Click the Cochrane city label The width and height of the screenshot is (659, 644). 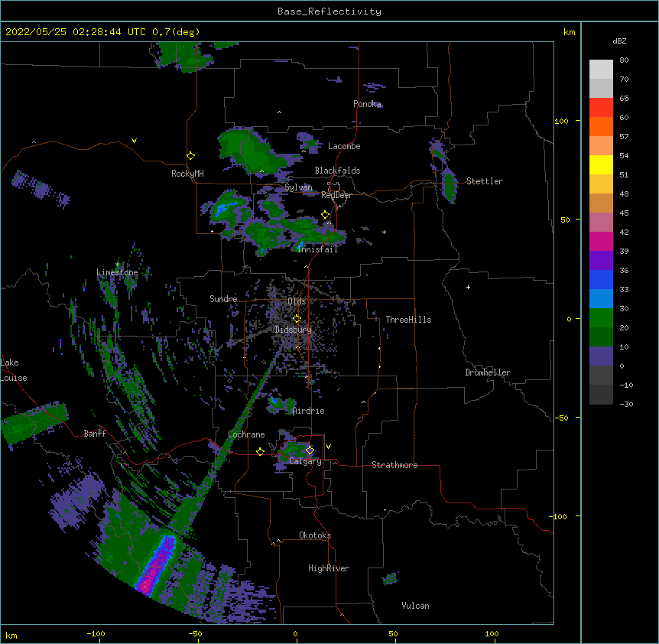pos(246,434)
